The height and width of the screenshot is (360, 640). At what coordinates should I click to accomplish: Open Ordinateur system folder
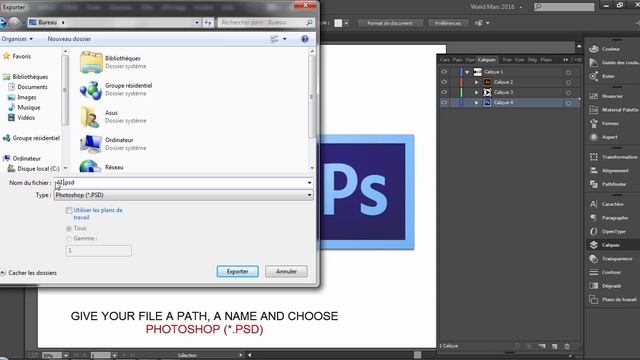113,144
